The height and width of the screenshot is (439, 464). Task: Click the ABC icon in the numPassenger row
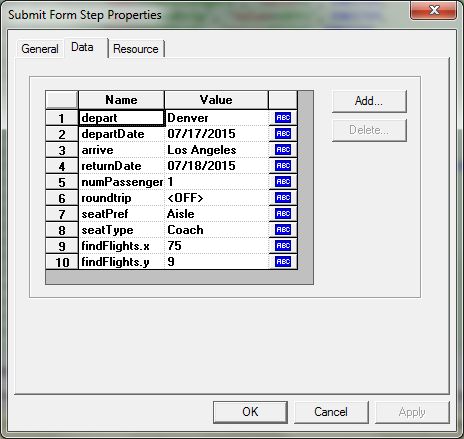[x=283, y=182]
